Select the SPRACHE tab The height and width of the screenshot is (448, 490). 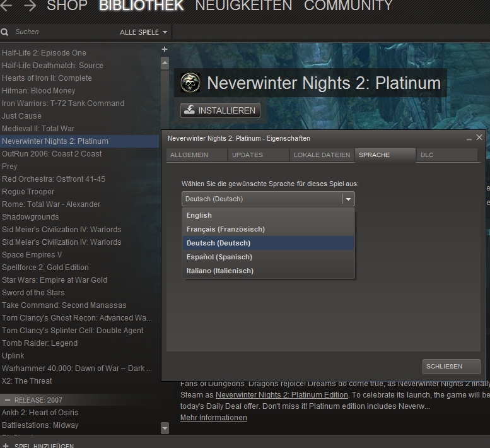385,155
